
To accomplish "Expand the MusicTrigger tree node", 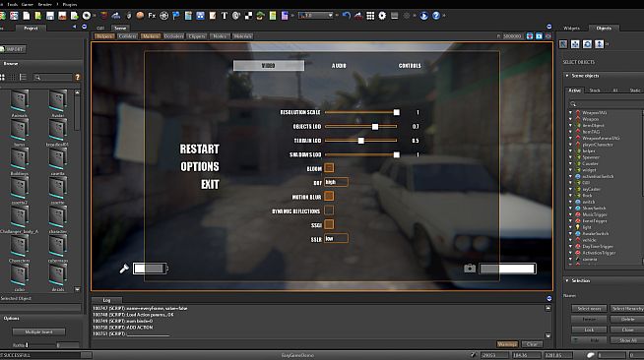I will [570, 214].
